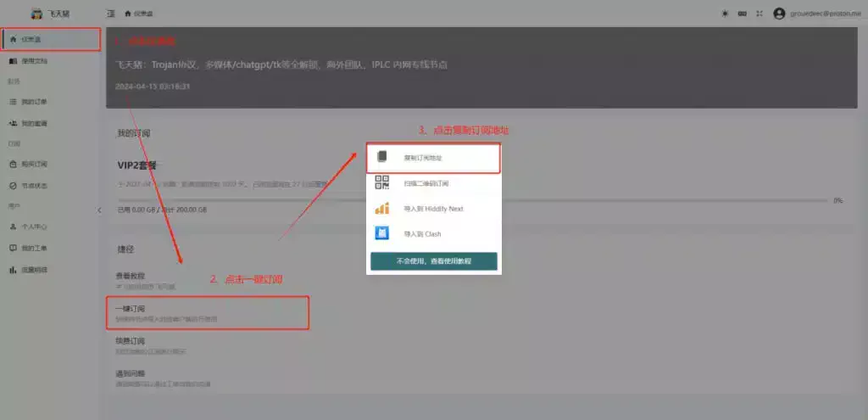Click the QR code subscription icon
Viewport: 868px width, 420px height.
[x=381, y=183]
